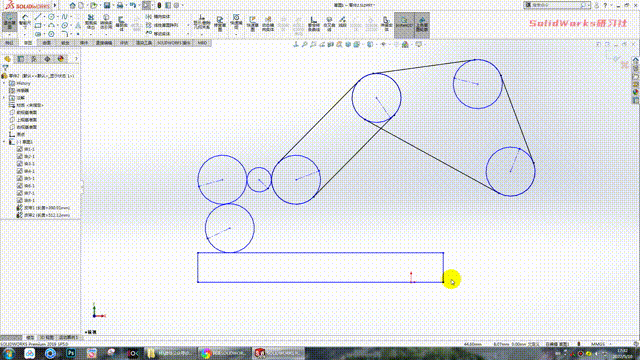
Task: Select the first belt row showing length 390mm
Action: [x=43, y=208]
